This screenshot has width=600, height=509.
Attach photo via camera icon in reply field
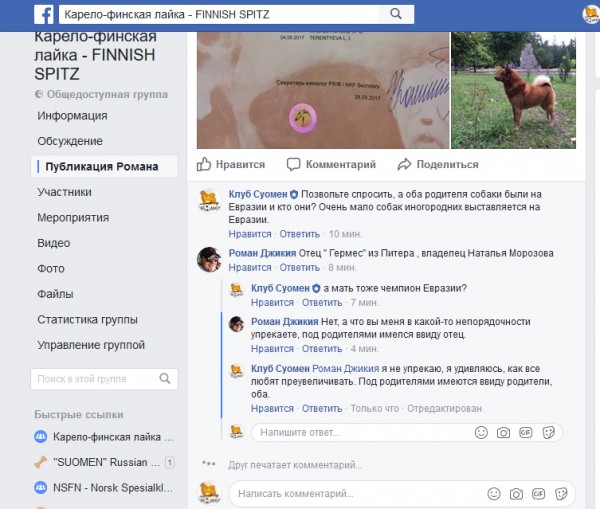(503, 432)
